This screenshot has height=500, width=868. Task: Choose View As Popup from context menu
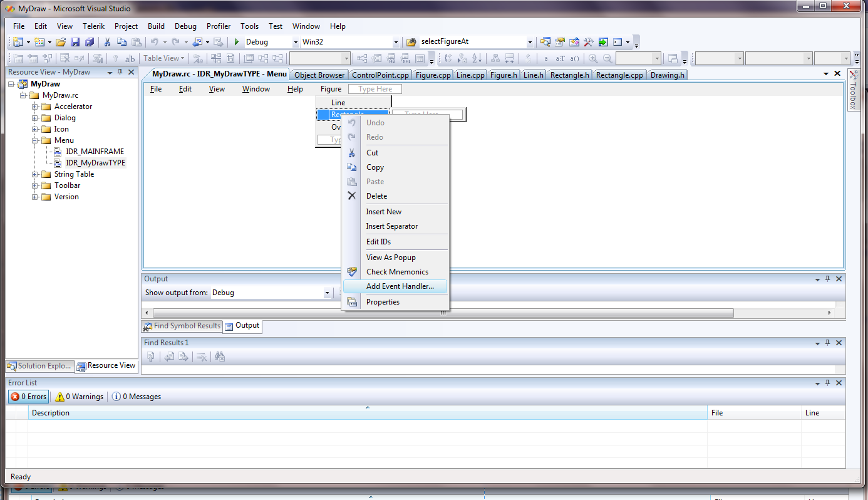(396, 258)
